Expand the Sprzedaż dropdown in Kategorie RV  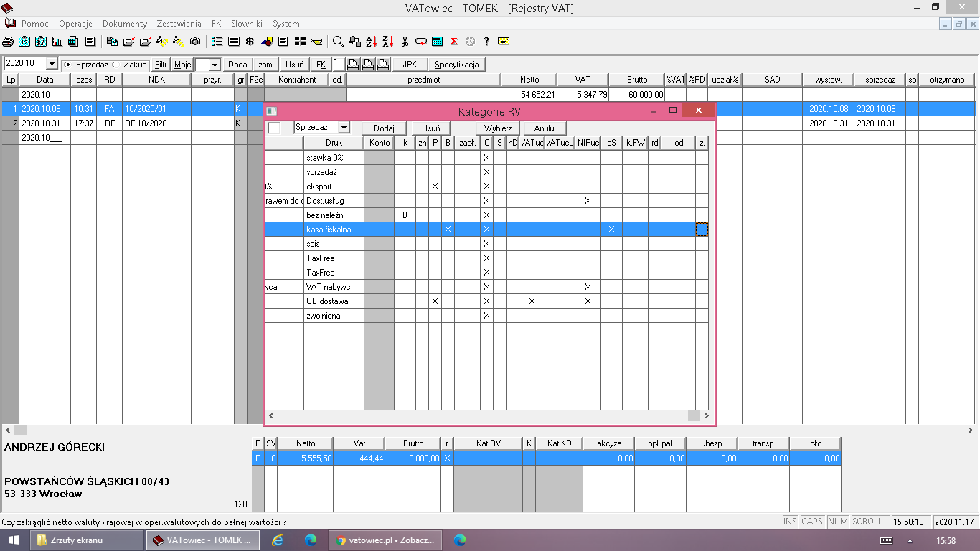[x=344, y=128]
